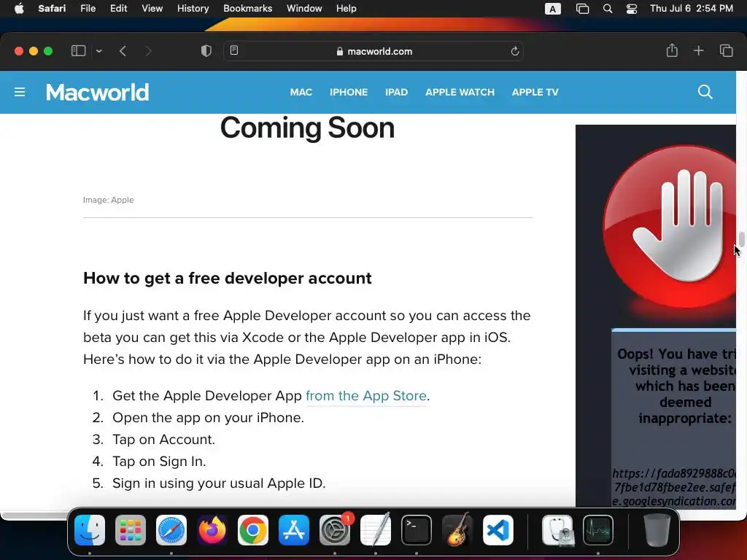This screenshot has width=747, height=560.
Task: Open Disk Utility from the Dock
Action: point(557,530)
